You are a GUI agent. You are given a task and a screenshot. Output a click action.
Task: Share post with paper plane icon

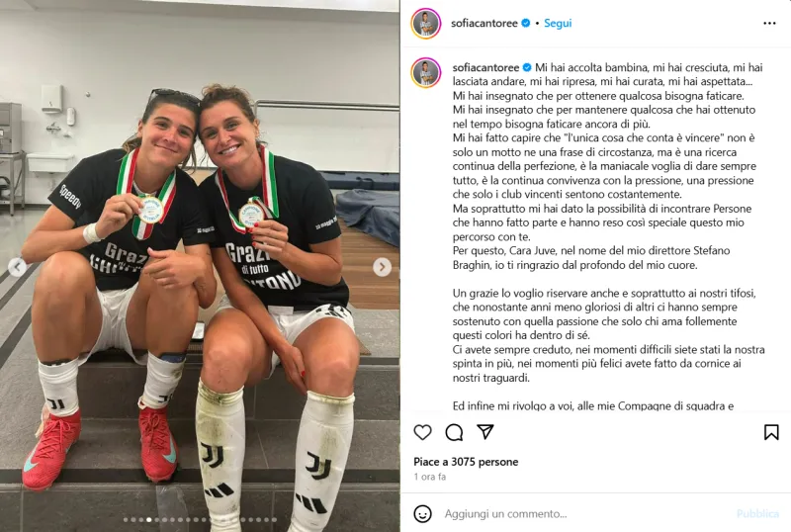click(484, 432)
